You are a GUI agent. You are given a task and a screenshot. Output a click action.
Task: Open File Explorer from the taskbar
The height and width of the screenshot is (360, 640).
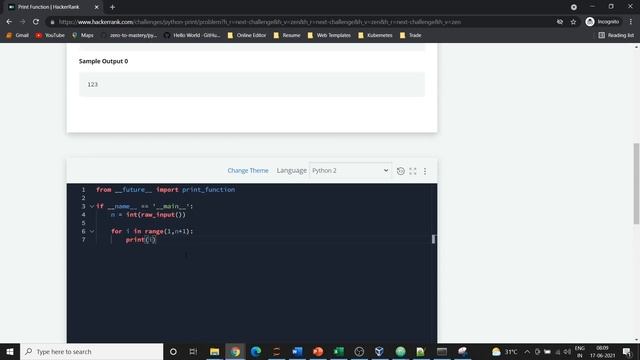[x=214, y=351]
